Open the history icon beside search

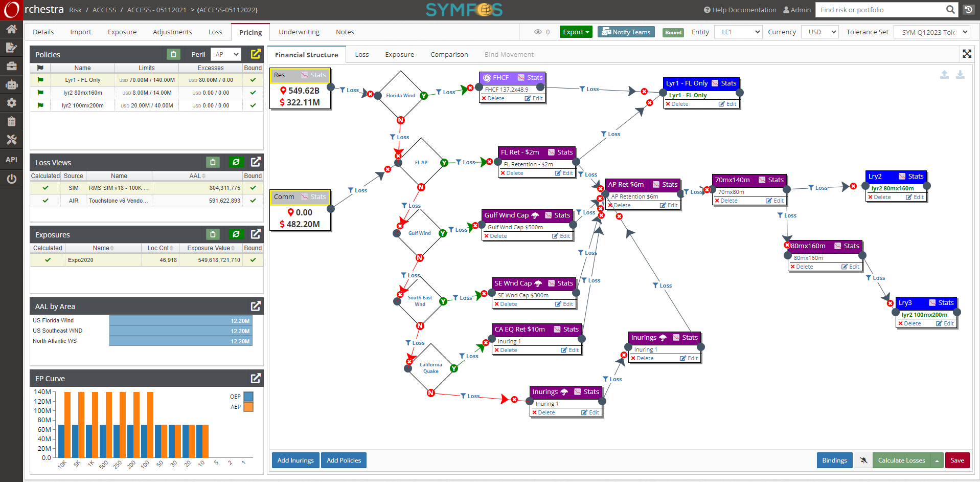click(968, 10)
